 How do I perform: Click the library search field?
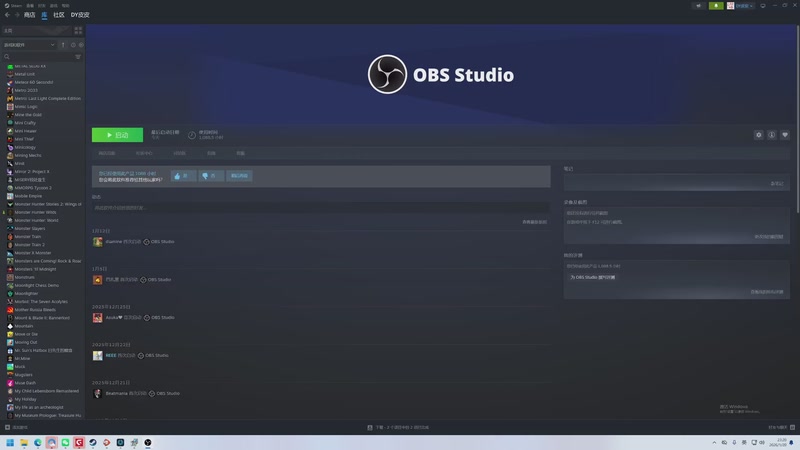coord(38,57)
